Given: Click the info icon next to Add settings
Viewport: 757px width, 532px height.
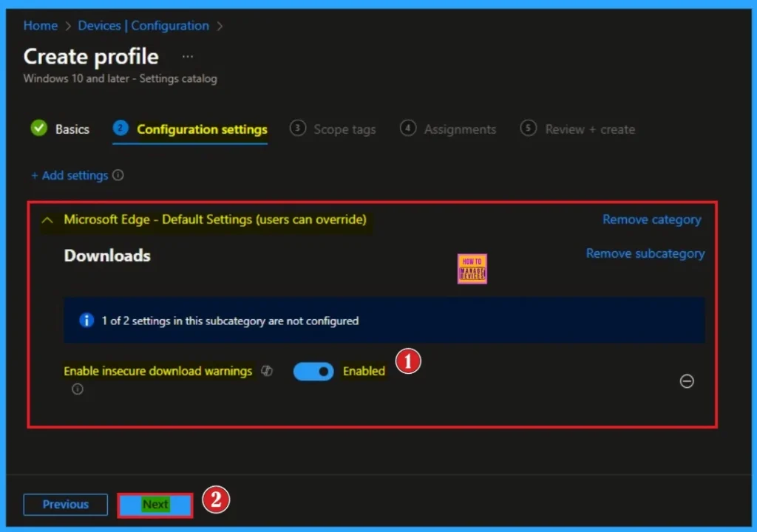Looking at the screenshot, I should pos(118,175).
